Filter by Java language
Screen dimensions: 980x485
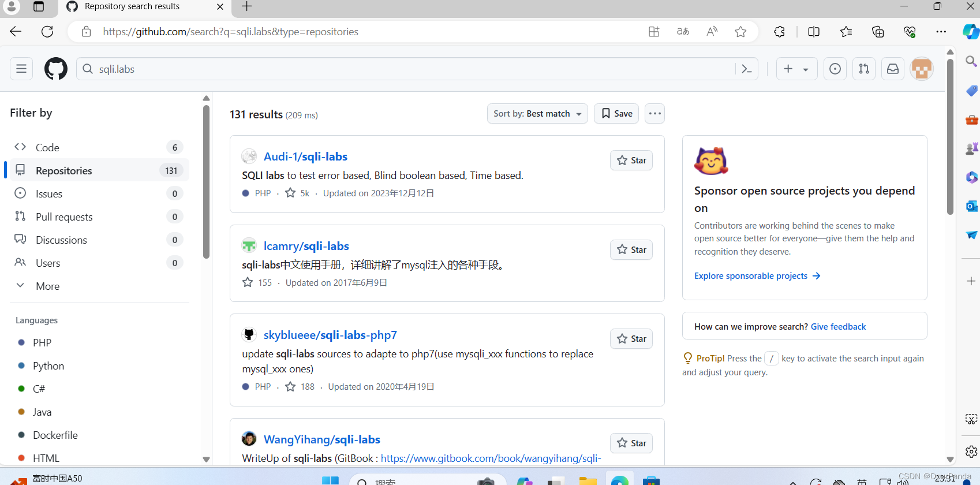click(x=42, y=412)
